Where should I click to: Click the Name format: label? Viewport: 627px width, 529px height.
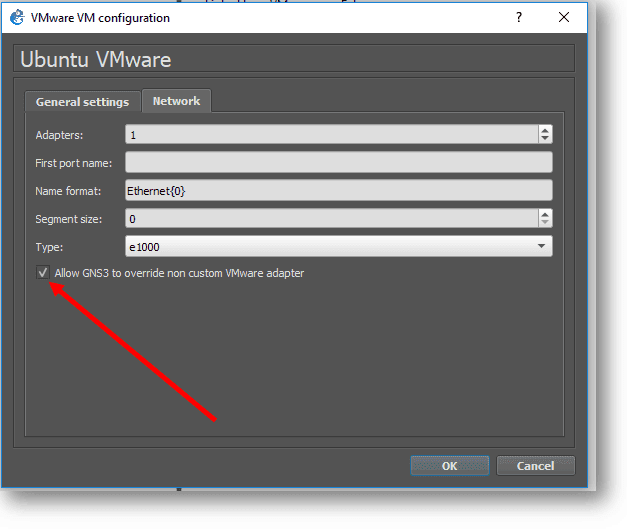click(x=68, y=191)
